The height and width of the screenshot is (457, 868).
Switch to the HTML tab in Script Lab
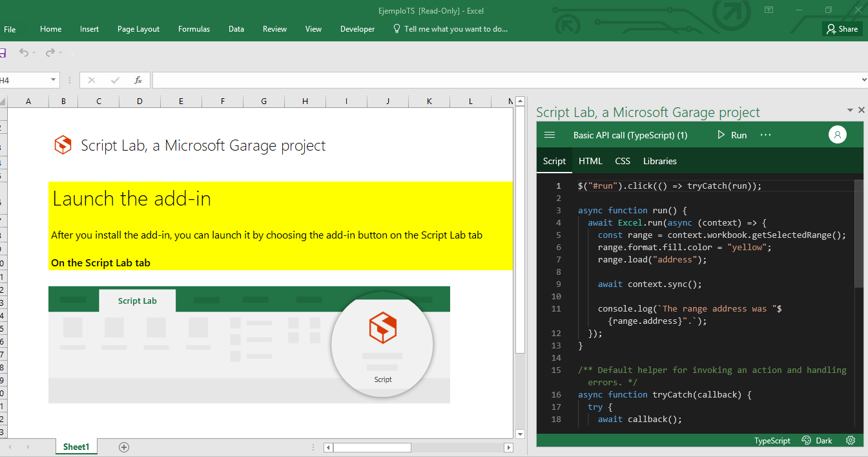(x=590, y=161)
